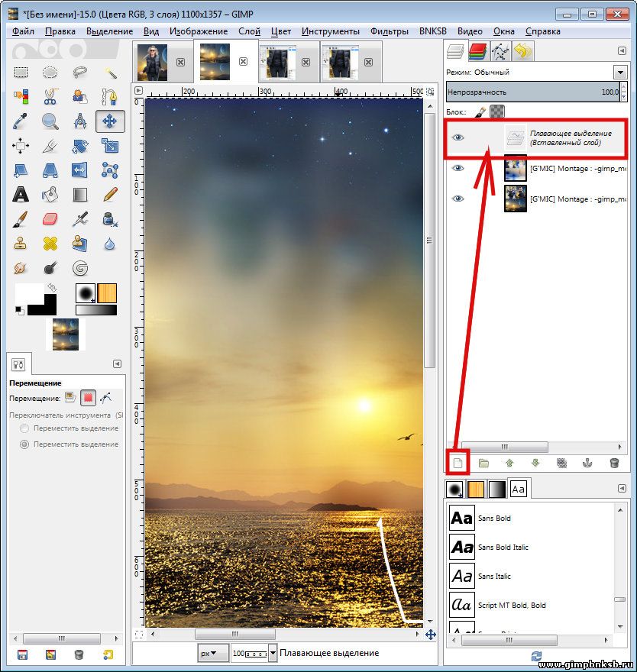Choose first move selection radio option
The image size is (637, 672).
point(24,428)
